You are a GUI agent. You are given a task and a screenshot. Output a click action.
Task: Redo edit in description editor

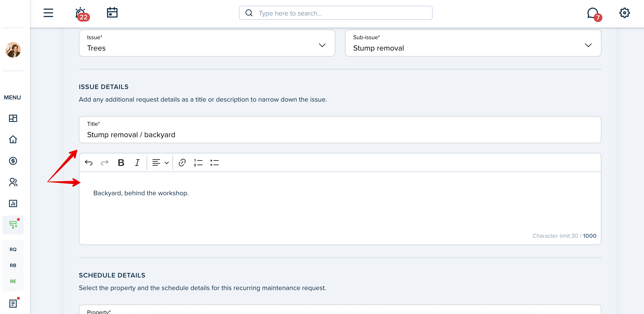(105, 163)
